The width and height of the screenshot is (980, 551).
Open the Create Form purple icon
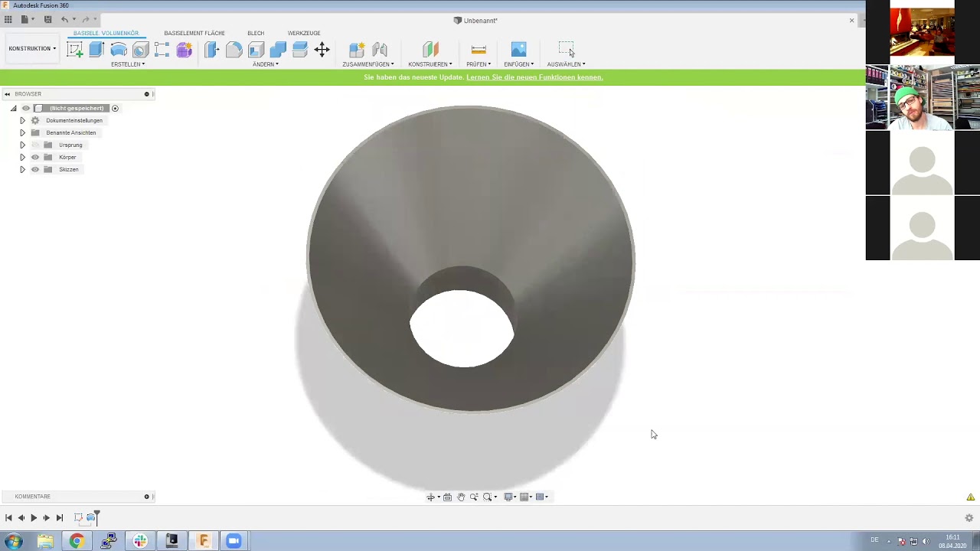[184, 50]
